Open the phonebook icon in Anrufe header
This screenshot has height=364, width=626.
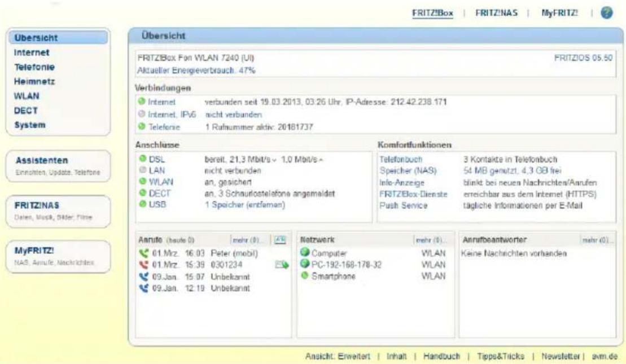pyautogui.click(x=281, y=239)
